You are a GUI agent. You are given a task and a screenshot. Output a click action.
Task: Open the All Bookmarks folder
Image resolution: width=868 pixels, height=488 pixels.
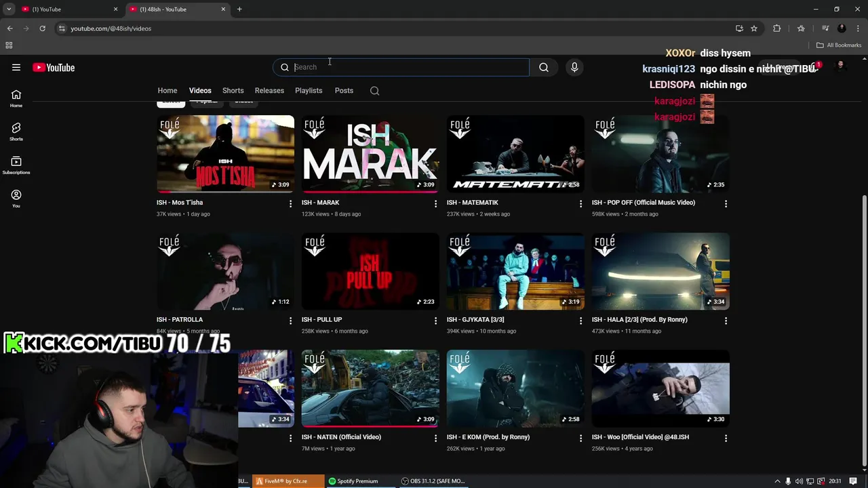tap(839, 45)
